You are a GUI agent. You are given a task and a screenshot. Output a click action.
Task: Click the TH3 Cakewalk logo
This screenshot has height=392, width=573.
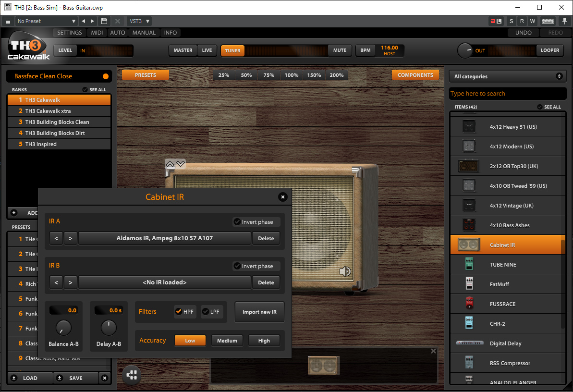click(x=28, y=47)
